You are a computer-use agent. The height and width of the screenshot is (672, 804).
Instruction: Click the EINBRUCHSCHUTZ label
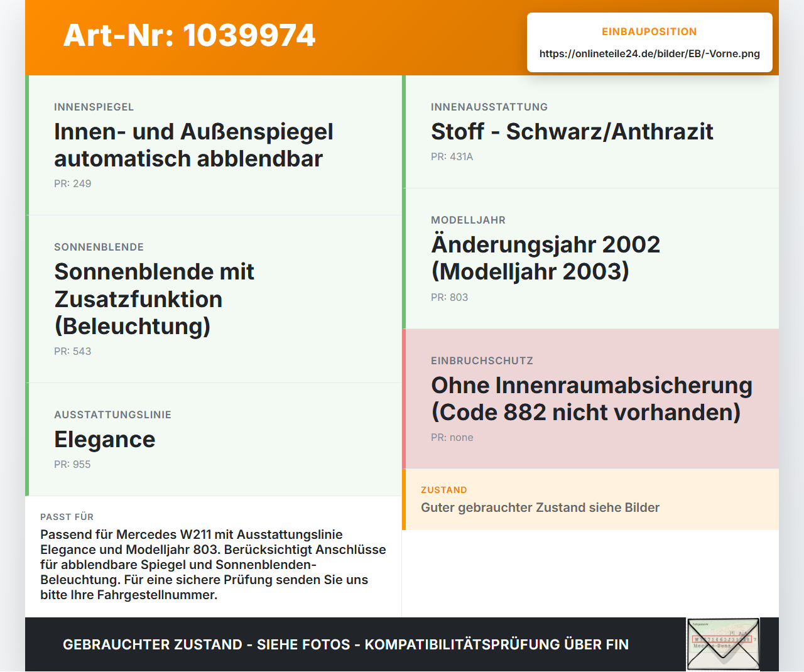tap(482, 360)
